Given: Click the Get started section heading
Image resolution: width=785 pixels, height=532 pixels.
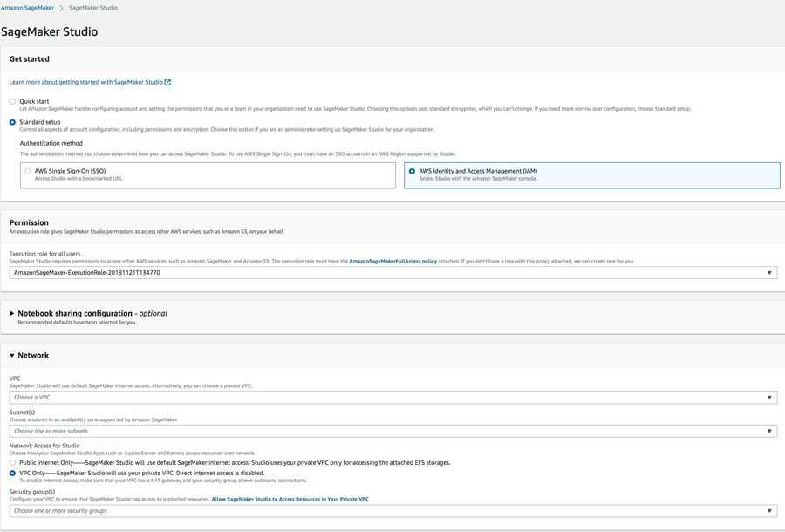Looking at the screenshot, I should (x=29, y=59).
